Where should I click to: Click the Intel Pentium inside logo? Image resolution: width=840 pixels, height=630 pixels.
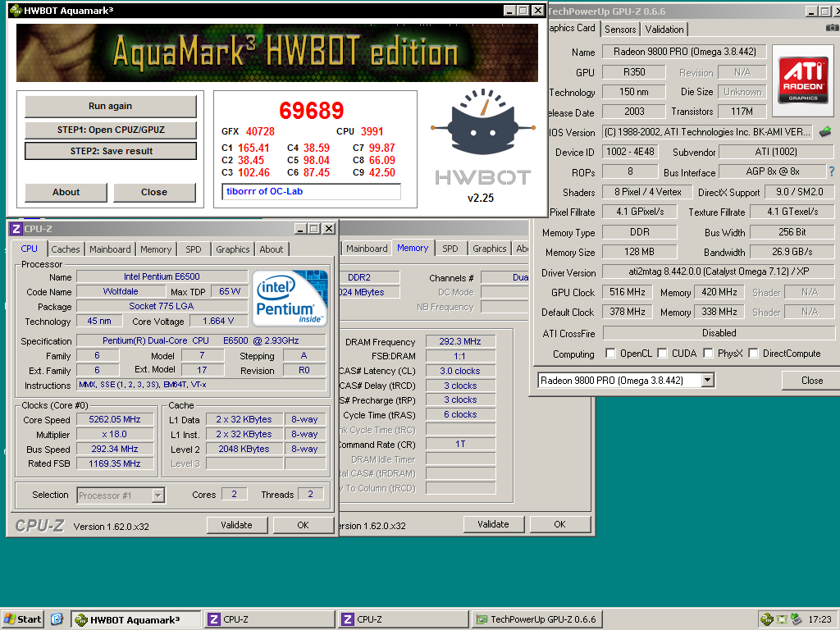290,299
